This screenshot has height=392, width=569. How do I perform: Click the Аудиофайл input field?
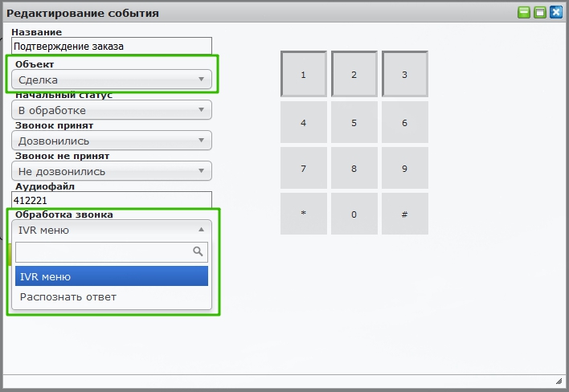click(x=112, y=200)
